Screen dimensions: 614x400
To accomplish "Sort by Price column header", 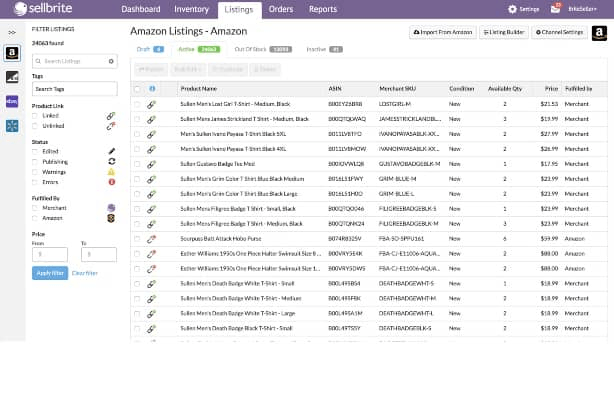I will click(x=551, y=89).
